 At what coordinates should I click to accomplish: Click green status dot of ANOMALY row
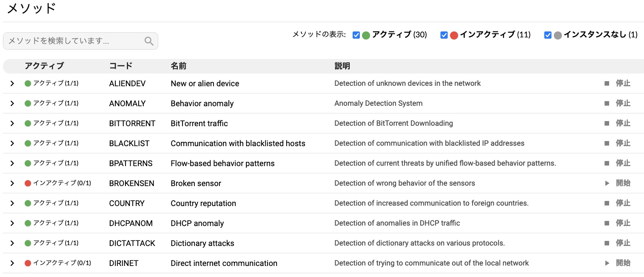tap(28, 104)
